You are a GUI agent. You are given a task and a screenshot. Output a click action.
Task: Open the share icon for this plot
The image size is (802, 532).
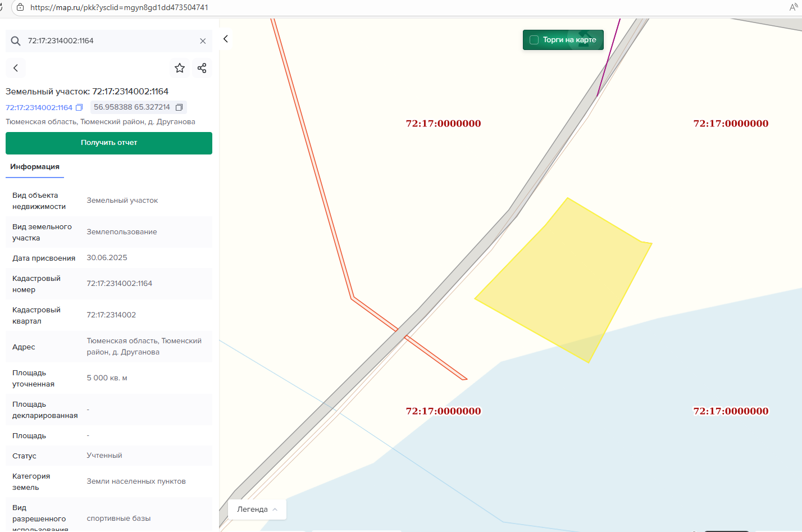point(202,68)
